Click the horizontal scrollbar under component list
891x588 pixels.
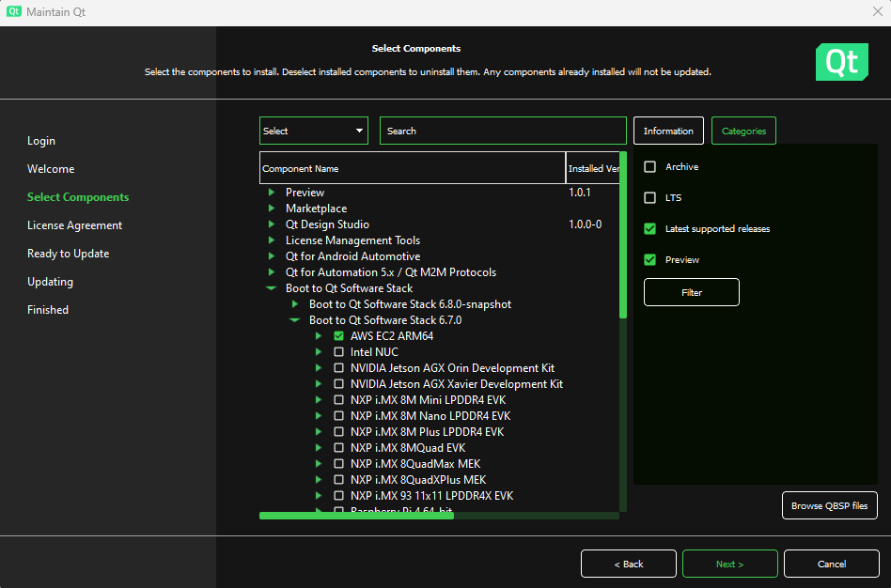tap(357, 516)
